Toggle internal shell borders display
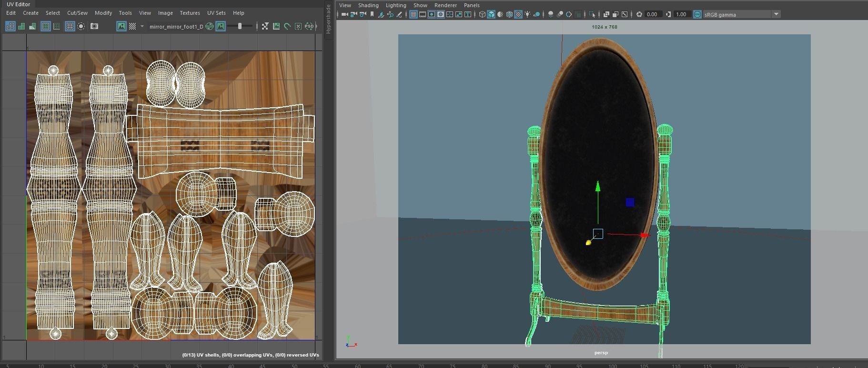The width and height of the screenshot is (868, 368). tap(57, 26)
